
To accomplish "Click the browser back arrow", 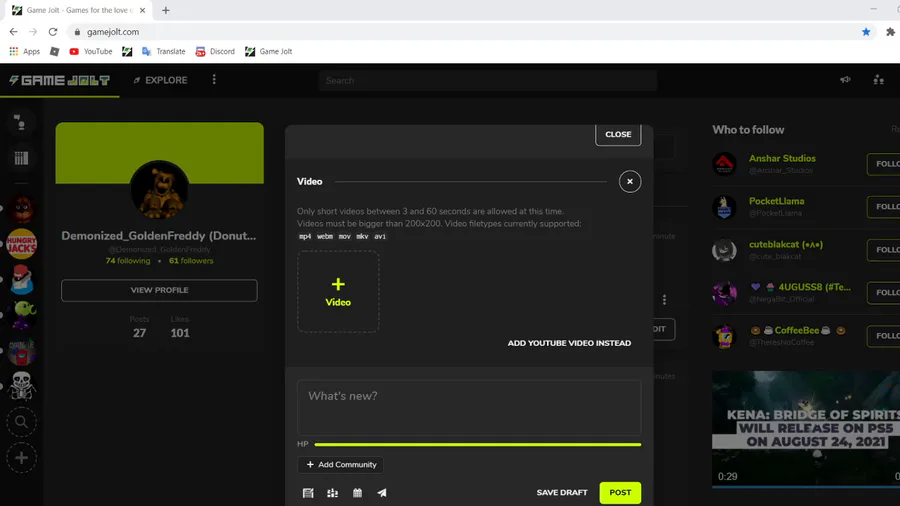I will pos(13,32).
